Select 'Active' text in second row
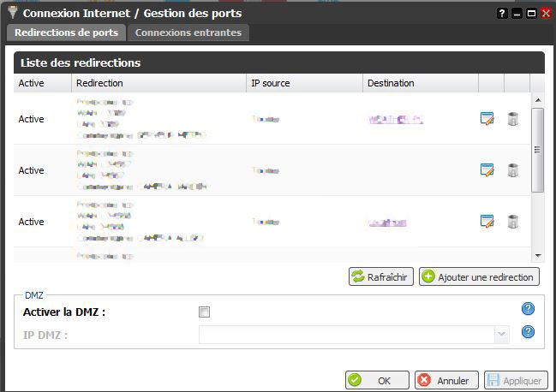The width and height of the screenshot is (556, 392). click(31, 170)
